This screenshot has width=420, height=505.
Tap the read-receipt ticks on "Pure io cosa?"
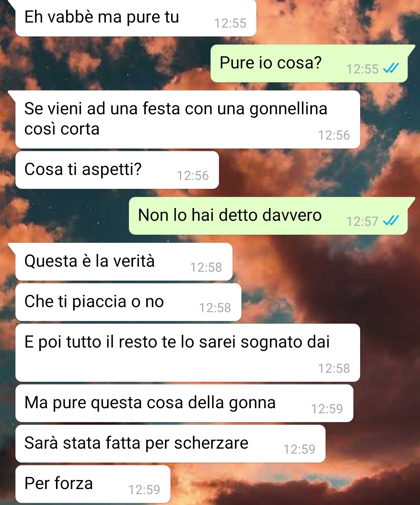[390, 69]
